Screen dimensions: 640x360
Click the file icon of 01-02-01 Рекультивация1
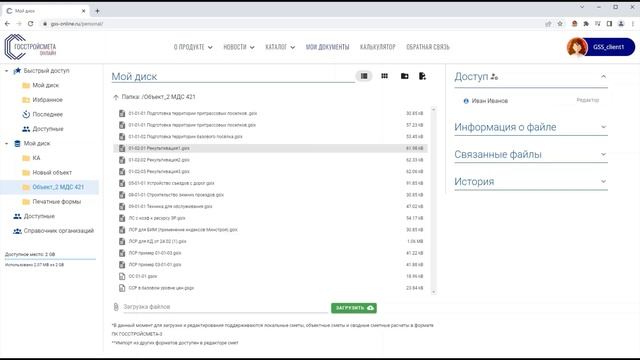click(122, 148)
